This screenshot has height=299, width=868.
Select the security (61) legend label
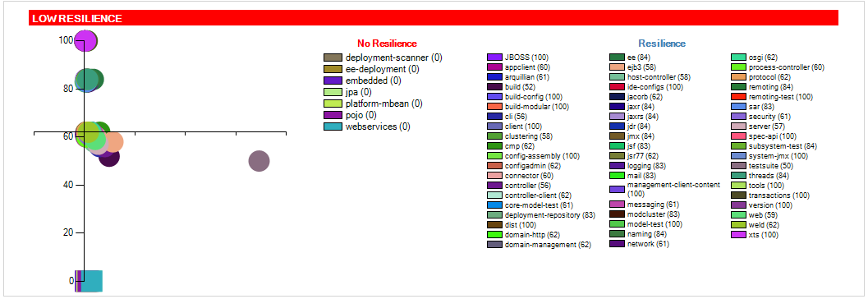pyautogui.click(x=769, y=117)
